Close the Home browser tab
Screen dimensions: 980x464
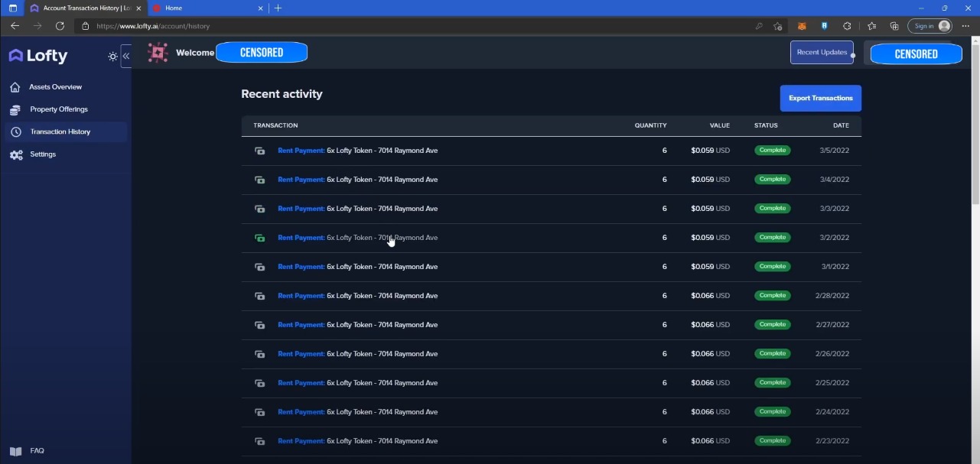261,8
